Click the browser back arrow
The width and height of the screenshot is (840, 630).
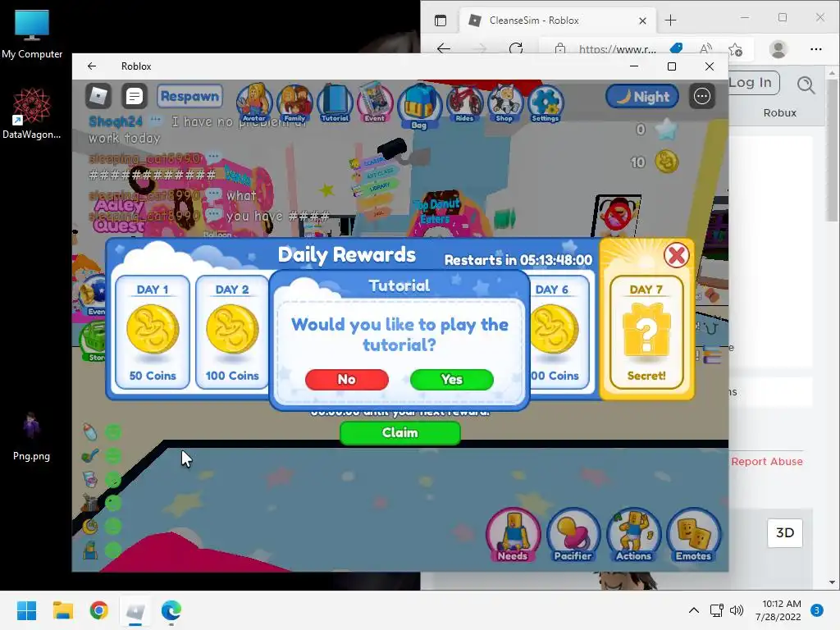coord(444,48)
